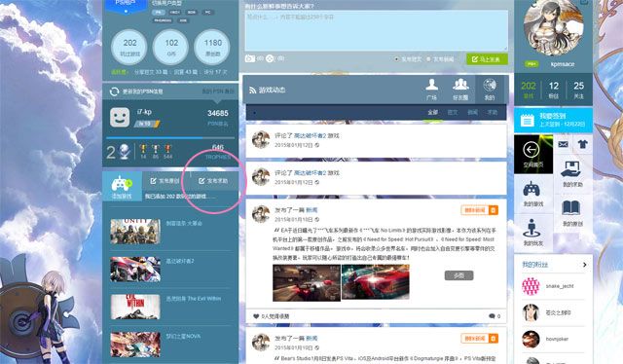Open the add game controller icon
The image size is (623, 364).
[122, 184]
